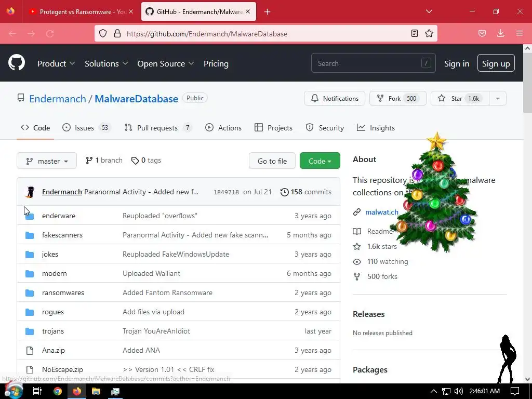Click the site security padlock icon
The height and width of the screenshot is (399, 532).
(117, 33)
